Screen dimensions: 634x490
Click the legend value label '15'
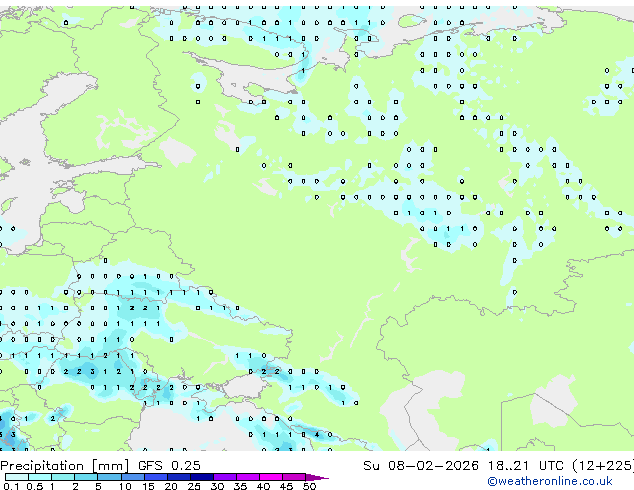[x=148, y=486]
